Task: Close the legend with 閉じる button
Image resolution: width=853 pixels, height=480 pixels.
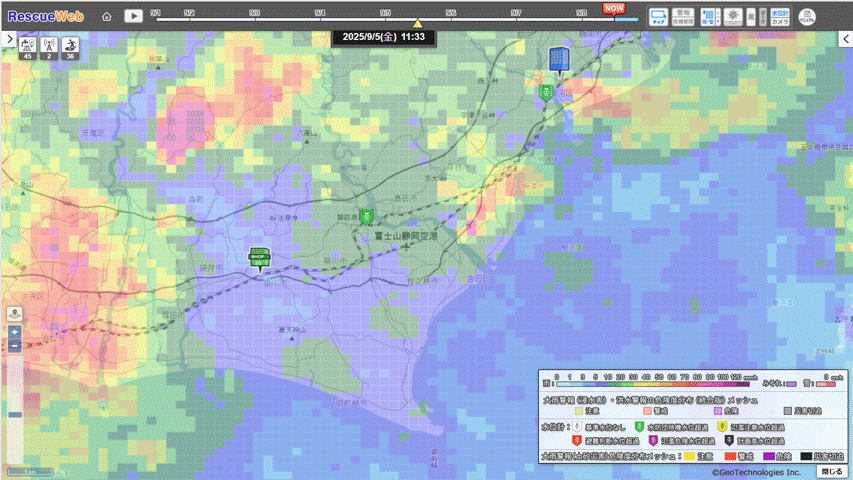Action: point(832,471)
